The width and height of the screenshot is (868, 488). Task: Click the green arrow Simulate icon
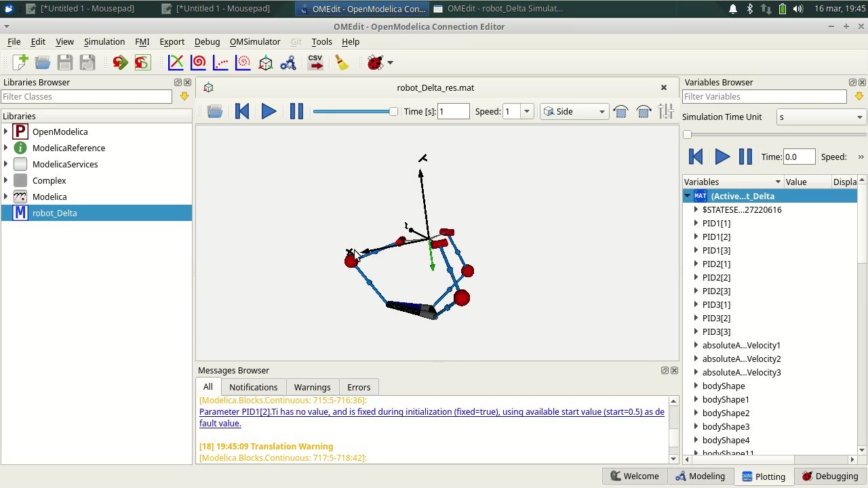pos(120,62)
